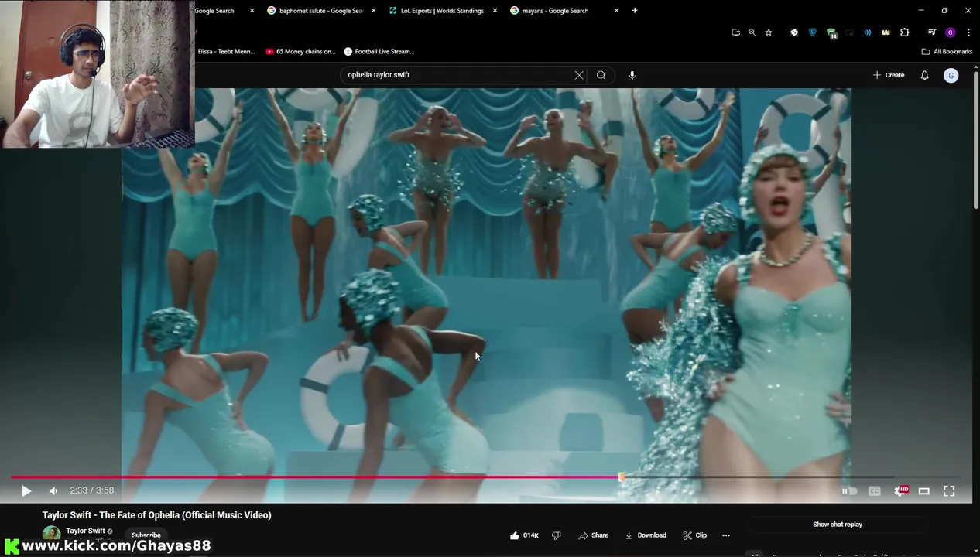
Task: Bookmark this page with star icon
Action: click(x=769, y=32)
